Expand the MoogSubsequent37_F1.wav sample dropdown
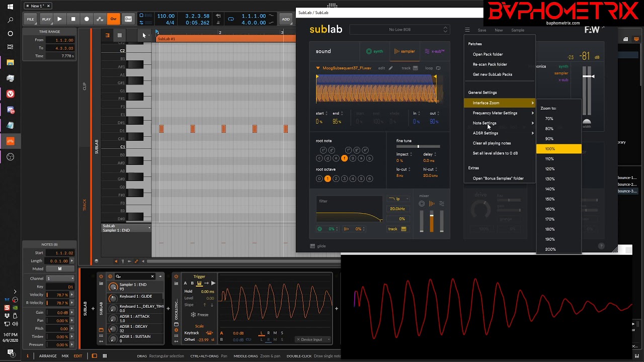This screenshot has width=644, height=362. pyautogui.click(x=318, y=68)
